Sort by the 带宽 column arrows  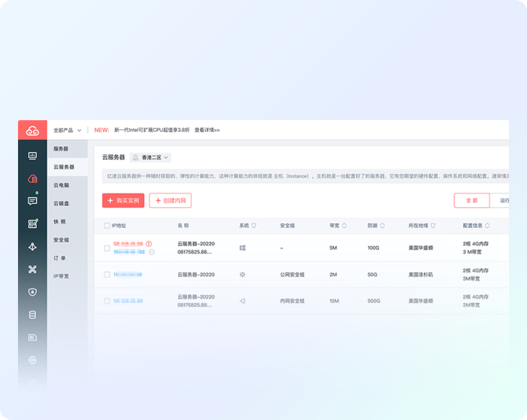tap(345, 225)
